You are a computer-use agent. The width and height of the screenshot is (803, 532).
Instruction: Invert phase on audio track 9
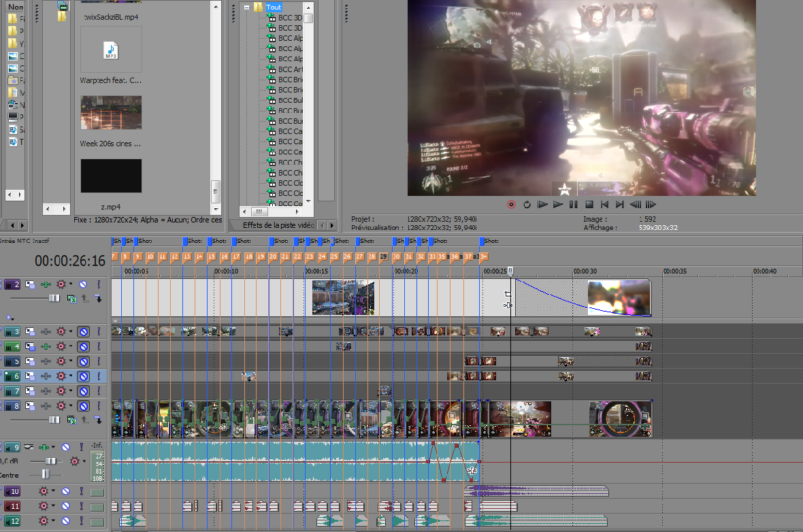pyautogui.click(x=29, y=447)
